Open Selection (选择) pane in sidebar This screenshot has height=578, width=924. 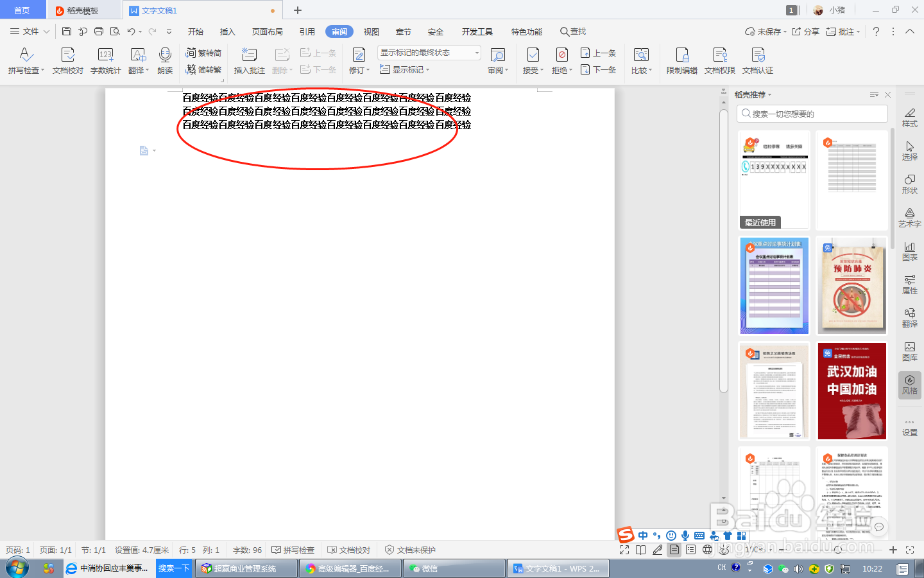[910, 151]
